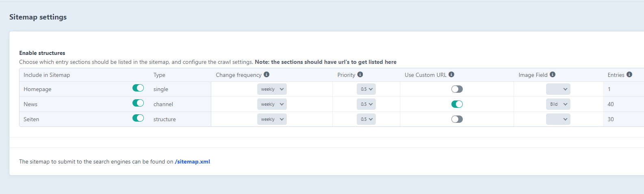644x194 pixels.
Task: Open News image field dropdown showing Bild
Action: coord(558,104)
